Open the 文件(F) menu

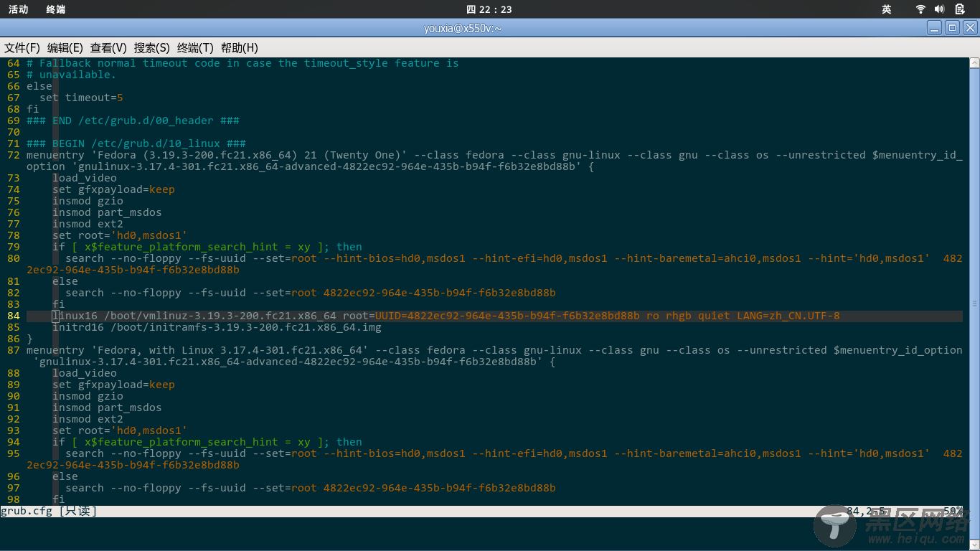click(x=22, y=48)
